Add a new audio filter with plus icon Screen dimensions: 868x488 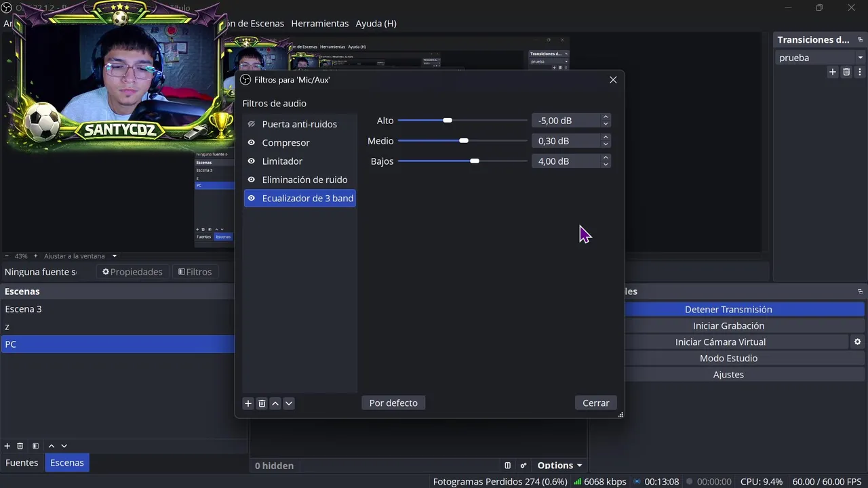pyautogui.click(x=248, y=403)
